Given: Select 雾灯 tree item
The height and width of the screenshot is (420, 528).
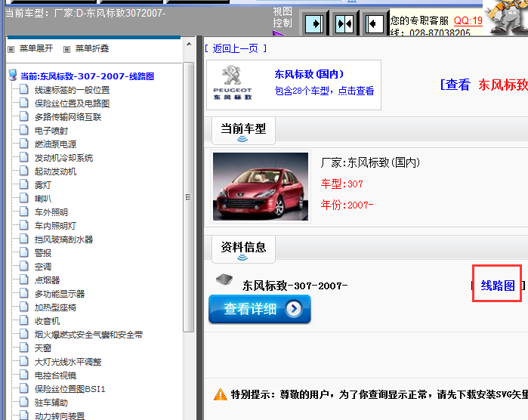Looking at the screenshot, I should pyautogui.click(x=43, y=185).
